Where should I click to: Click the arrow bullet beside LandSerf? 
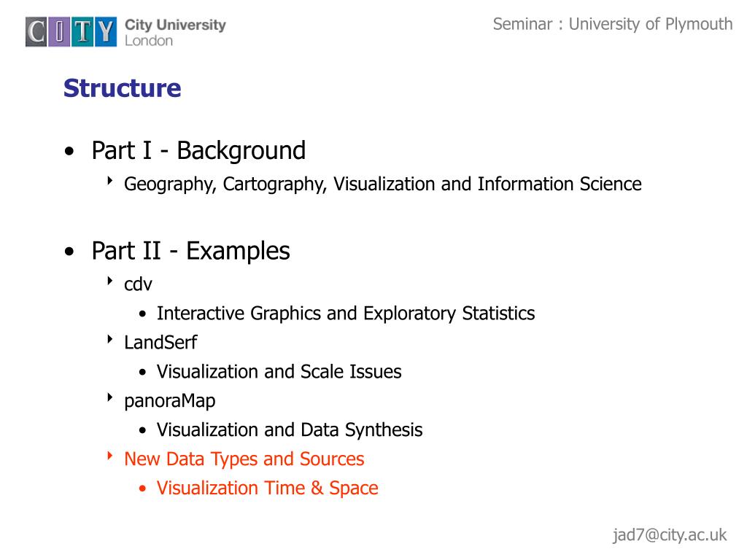click(x=109, y=339)
